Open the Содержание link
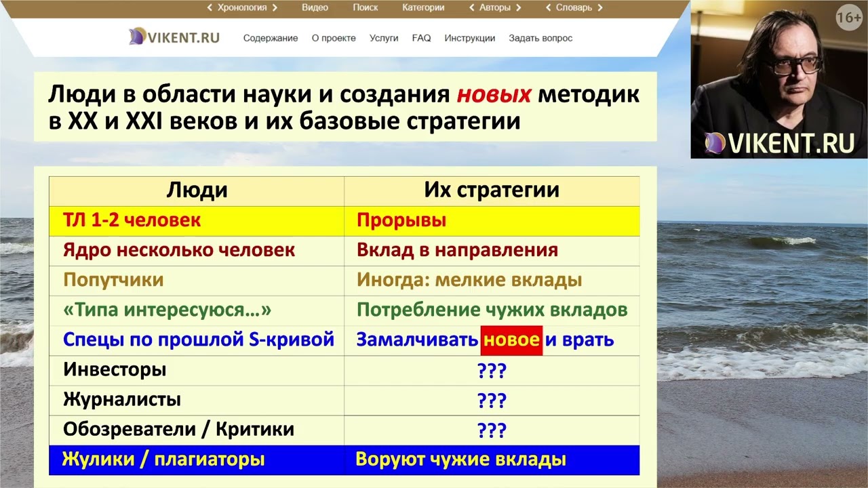 [271, 39]
